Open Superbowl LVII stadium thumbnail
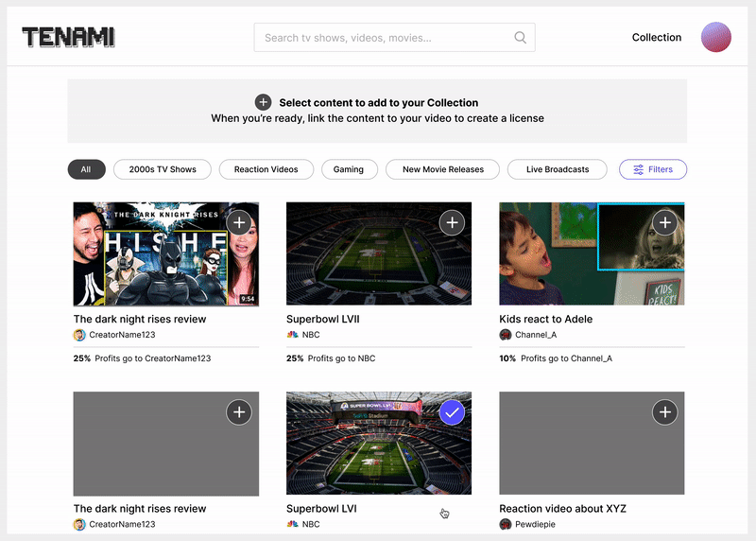Screen dimensions: 756x541 point(379,253)
